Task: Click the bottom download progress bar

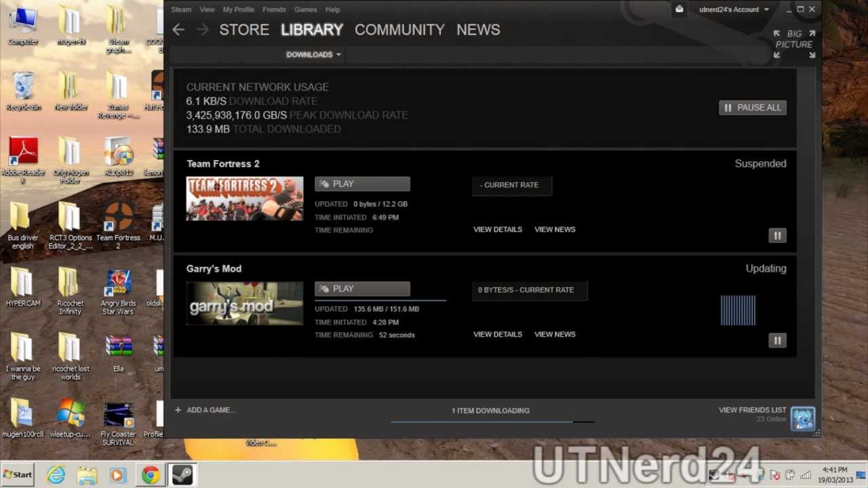Action: point(492,422)
